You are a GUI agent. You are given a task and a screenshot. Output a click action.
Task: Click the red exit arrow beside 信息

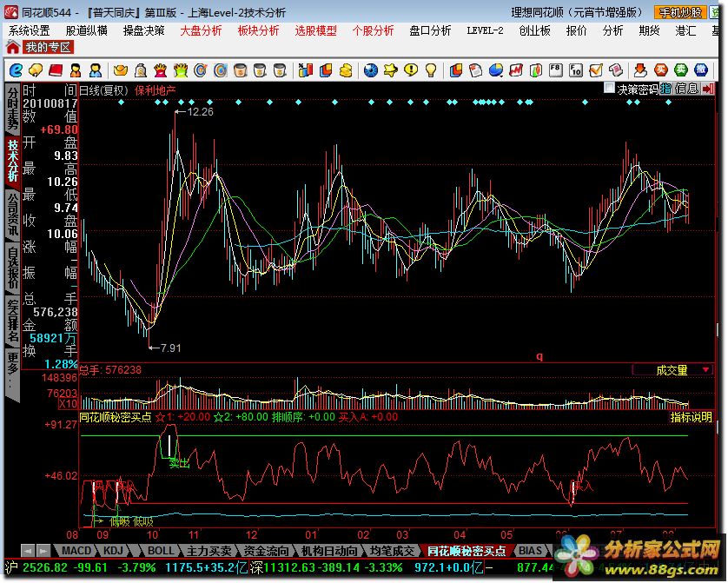tap(708, 89)
